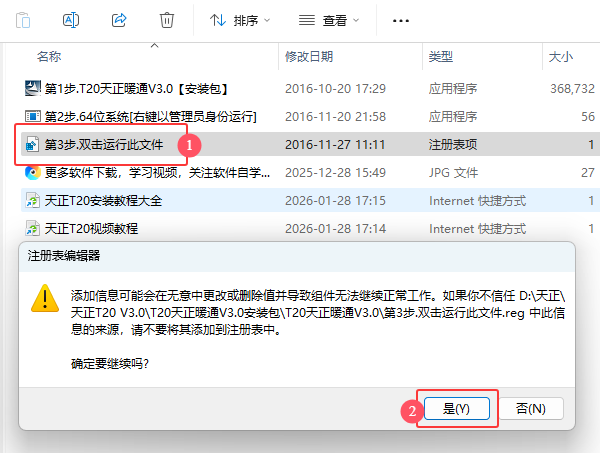This screenshot has width=600, height=453.
Task: Select file 天正T20视频教程
Action: [91, 228]
